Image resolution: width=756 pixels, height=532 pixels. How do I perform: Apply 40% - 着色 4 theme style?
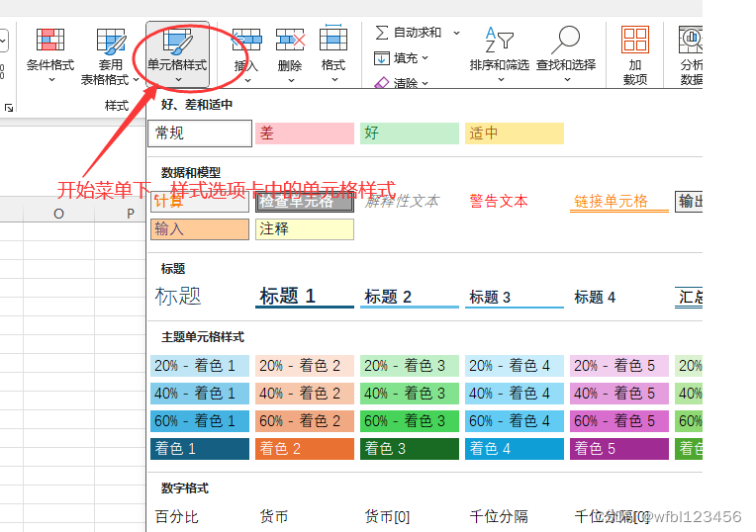pos(515,394)
